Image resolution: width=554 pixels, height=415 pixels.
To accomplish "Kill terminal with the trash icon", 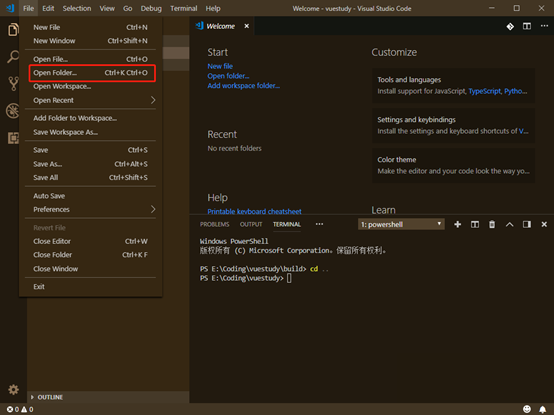I will click(x=492, y=224).
